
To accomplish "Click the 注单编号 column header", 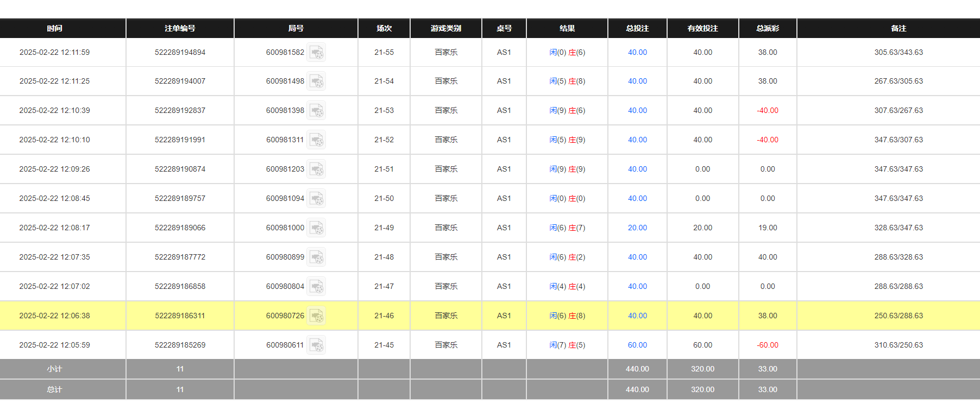I will 180,28.
